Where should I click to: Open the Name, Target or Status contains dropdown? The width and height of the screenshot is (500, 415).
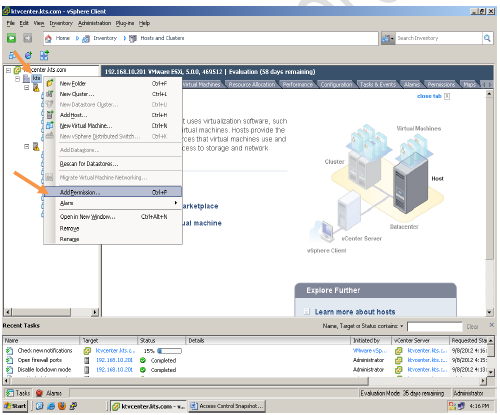tap(402, 326)
